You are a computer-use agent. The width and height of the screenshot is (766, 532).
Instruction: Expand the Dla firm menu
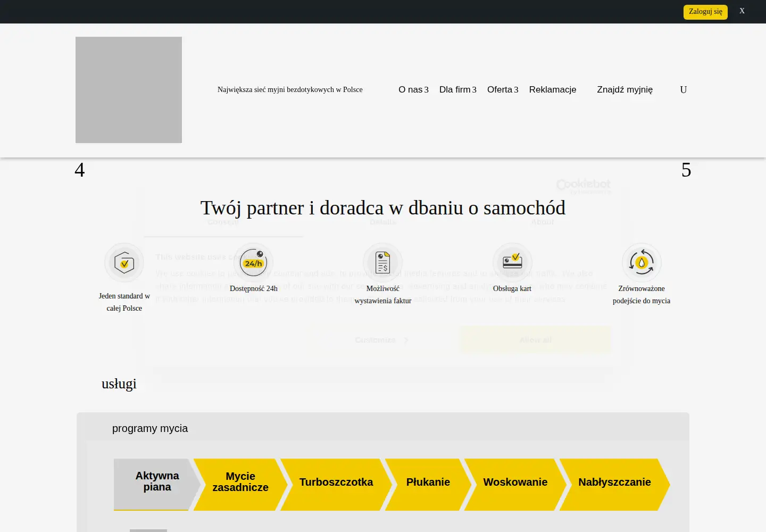pos(457,90)
